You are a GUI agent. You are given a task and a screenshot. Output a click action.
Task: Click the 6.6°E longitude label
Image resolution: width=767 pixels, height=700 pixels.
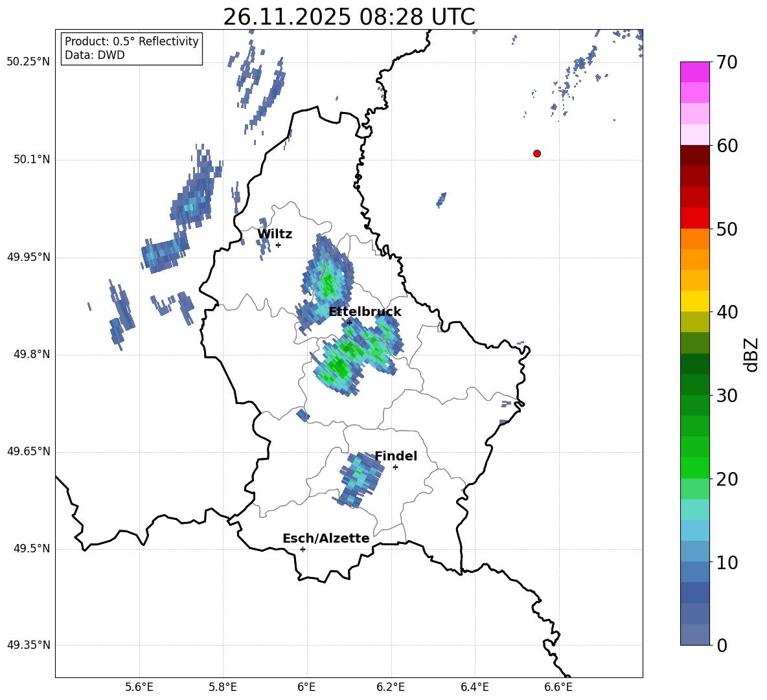coord(558,687)
